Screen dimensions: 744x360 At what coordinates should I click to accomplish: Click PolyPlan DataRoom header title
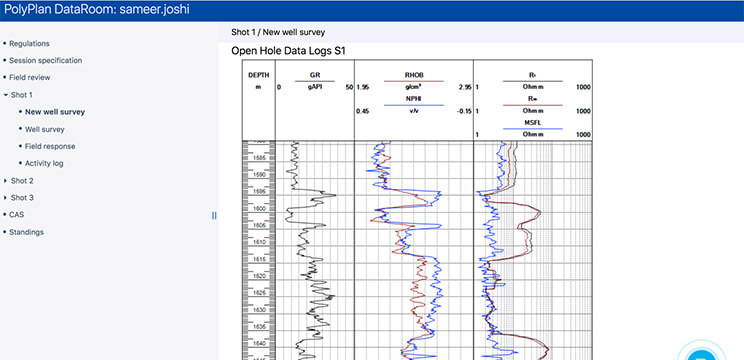pos(97,10)
